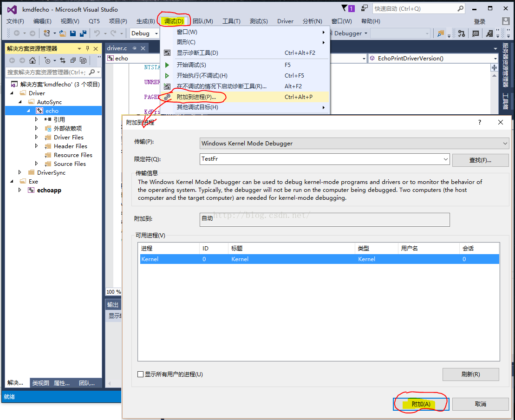Open the 文件(F) menu
Image resolution: width=515 pixels, height=420 pixels.
tap(15, 21)
